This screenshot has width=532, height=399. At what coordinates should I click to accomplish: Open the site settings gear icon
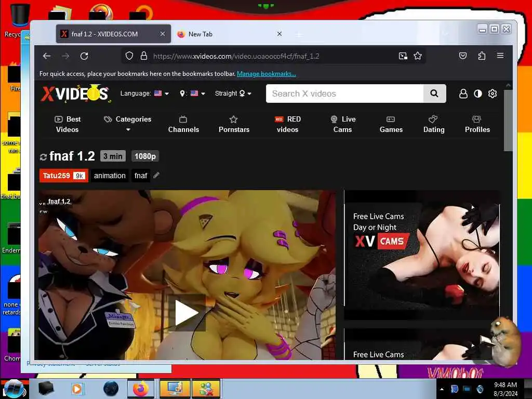pos(493,94)
